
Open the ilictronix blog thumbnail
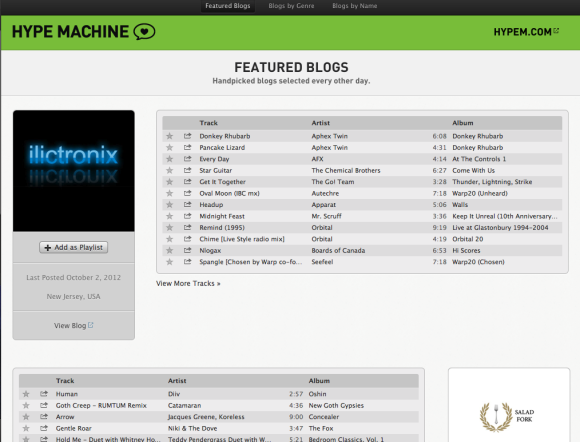(x=74, y=171)
